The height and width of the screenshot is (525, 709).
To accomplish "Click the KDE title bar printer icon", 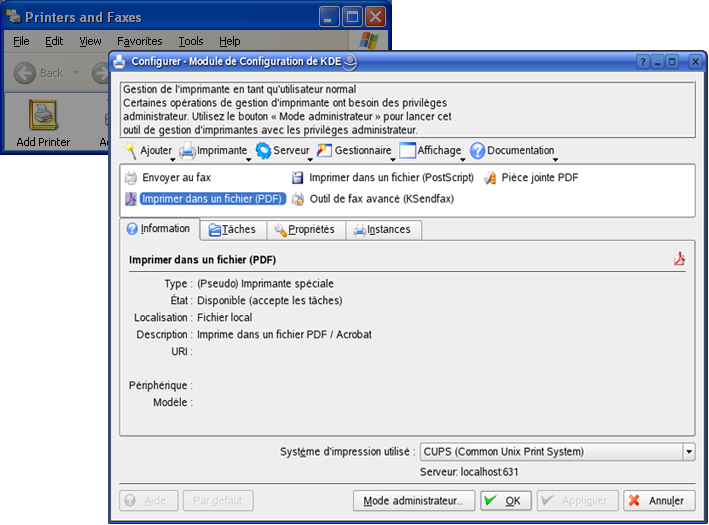I will [x=119, y=61].
